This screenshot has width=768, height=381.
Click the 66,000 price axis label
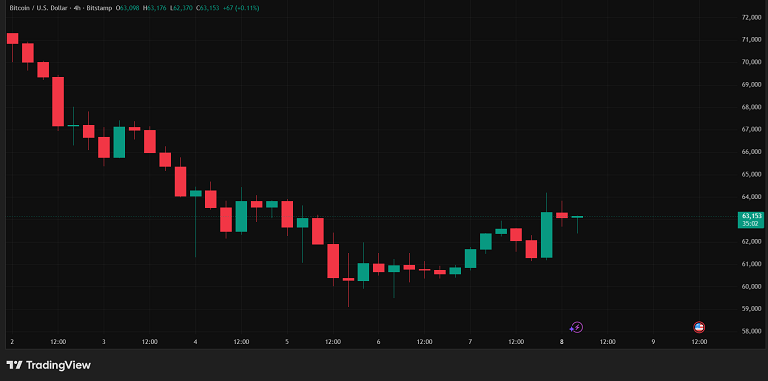(751, 152)
